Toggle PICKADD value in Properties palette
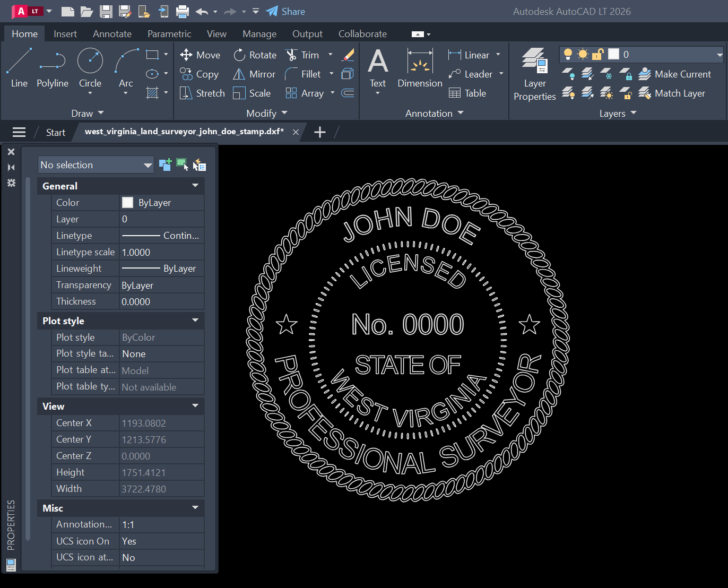This screenshot has width=728, height=588. click(165, 165)
